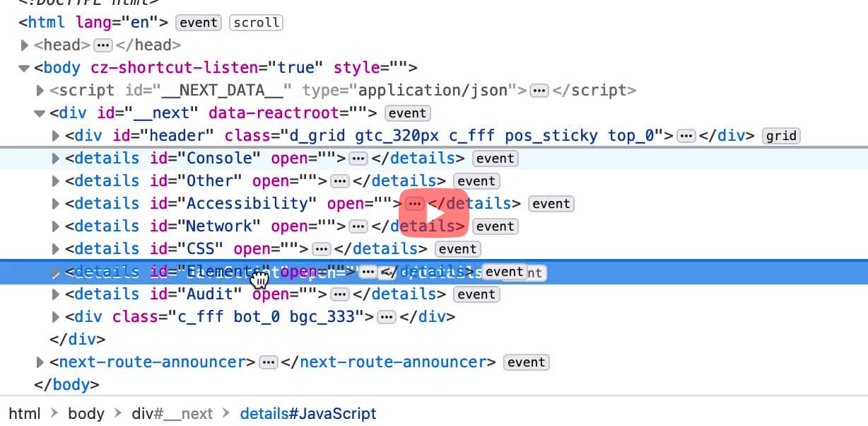Collapse the body element triangle

click(25, 68)
